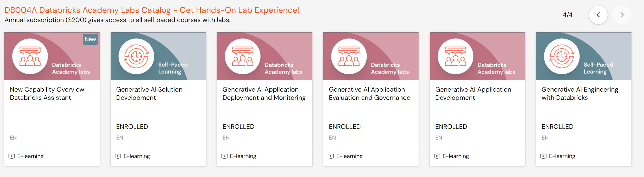Click the 4/4 page indicator
The width and height of the screenshot is (644, 177).
(x=567, y=15)
